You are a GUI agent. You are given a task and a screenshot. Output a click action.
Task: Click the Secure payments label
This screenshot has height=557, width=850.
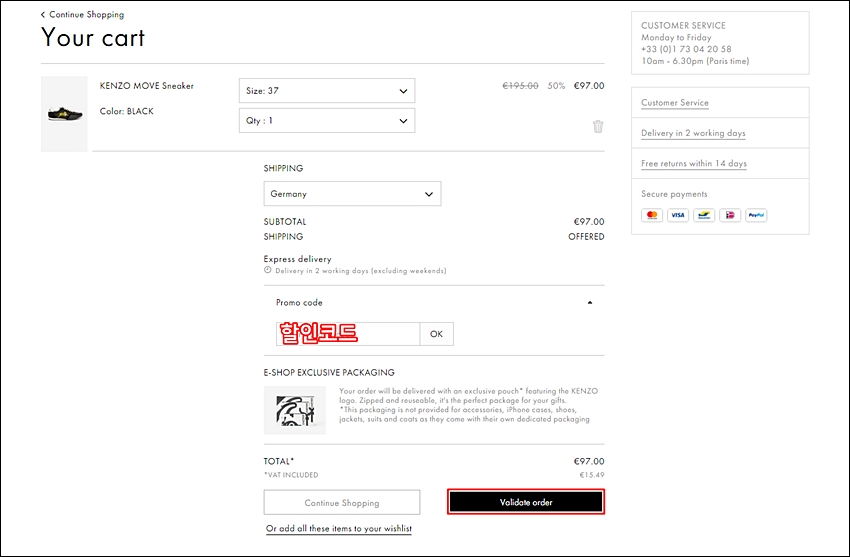click(674, 194)
